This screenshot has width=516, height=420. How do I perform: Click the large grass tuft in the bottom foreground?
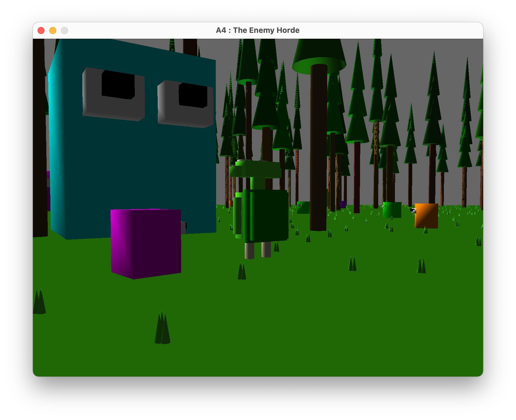162,328
